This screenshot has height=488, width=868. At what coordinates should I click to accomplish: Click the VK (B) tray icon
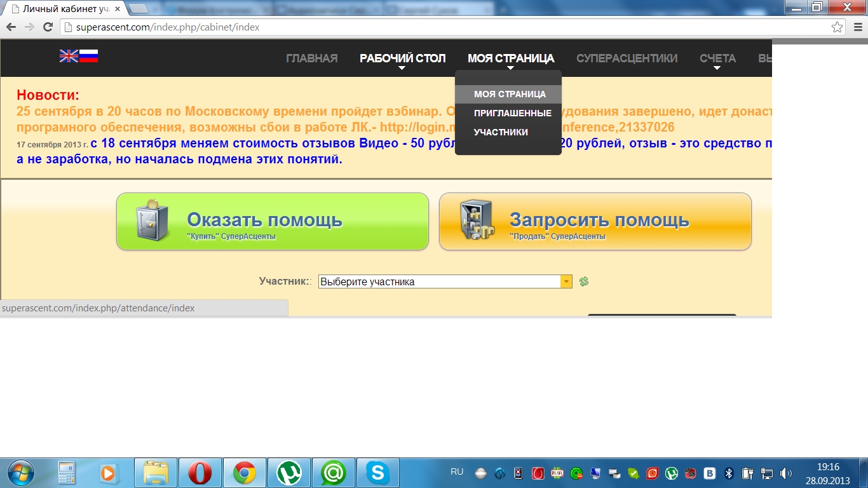coord(710,473)
